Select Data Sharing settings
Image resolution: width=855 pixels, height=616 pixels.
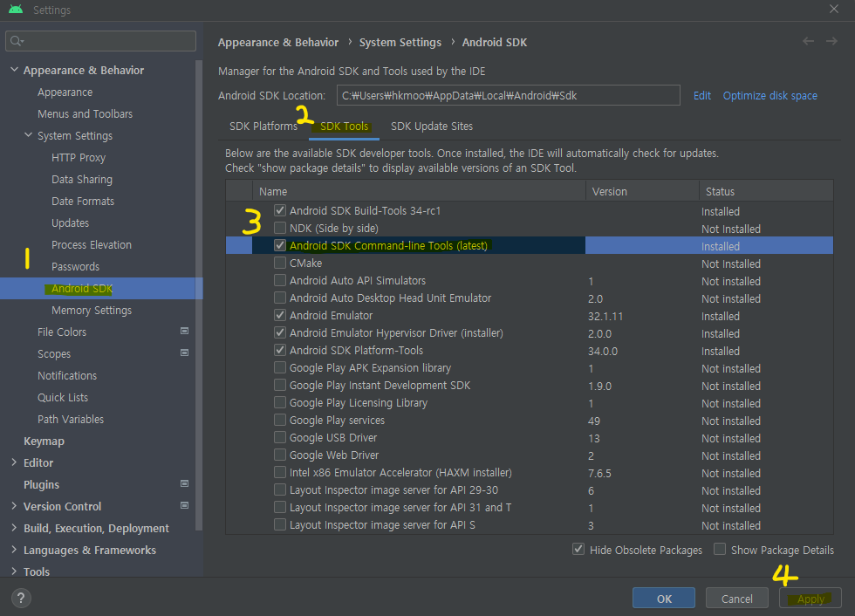[82, 180]
